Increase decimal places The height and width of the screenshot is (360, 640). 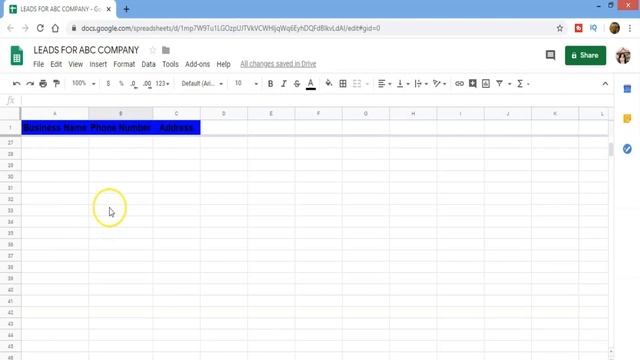pyautogui.click(x=147, y=84)
